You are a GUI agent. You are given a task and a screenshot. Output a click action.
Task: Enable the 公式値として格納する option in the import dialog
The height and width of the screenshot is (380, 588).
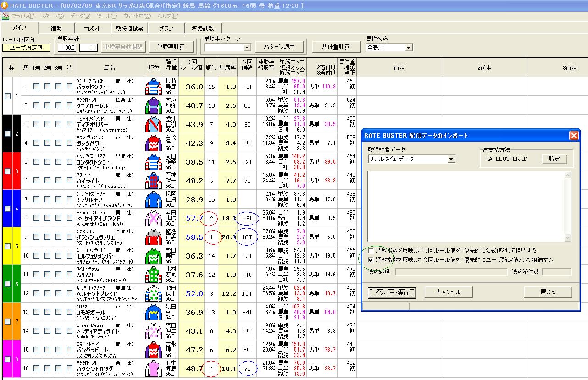click(x=372, y=251)
